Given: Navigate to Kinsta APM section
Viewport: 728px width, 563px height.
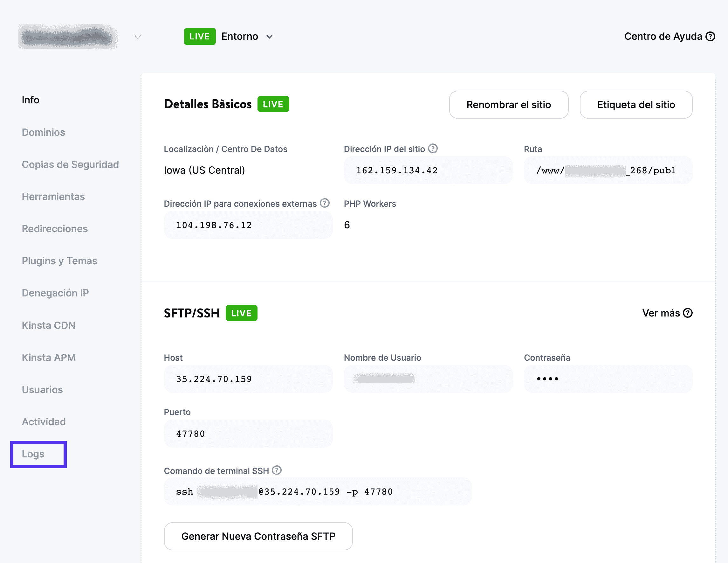Looking at the screenshot, I should coord(49,358).
